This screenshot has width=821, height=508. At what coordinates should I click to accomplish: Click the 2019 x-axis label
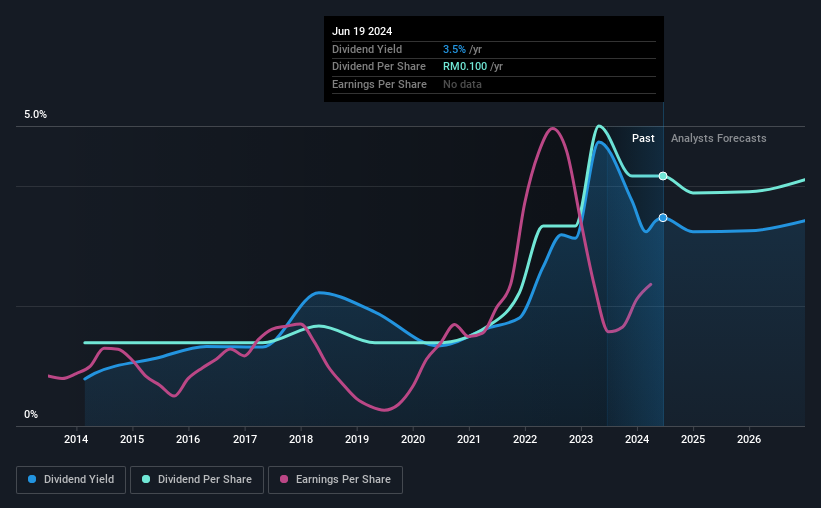[357, 439]
